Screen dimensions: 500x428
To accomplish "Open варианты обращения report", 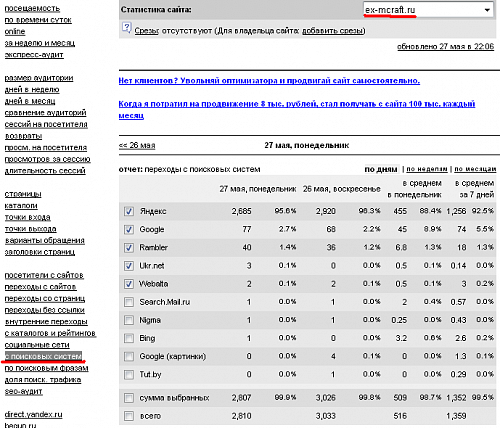I will [45, 241].
